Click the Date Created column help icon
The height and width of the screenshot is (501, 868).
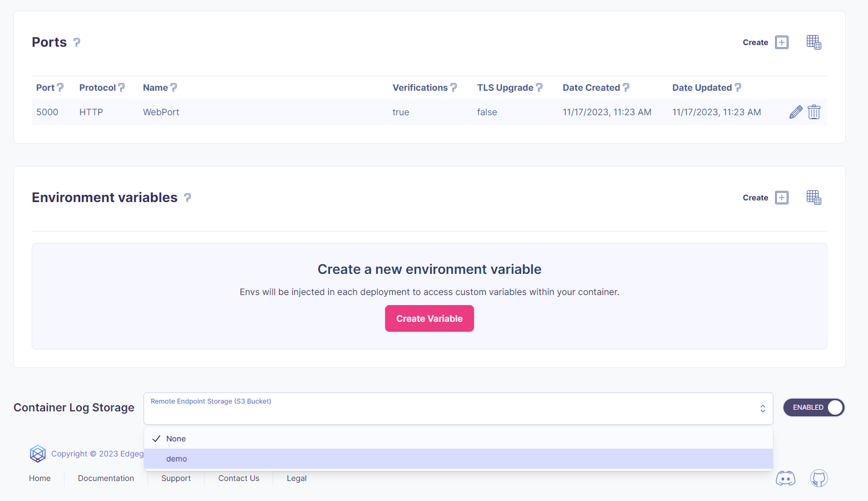tap(626, 87)
